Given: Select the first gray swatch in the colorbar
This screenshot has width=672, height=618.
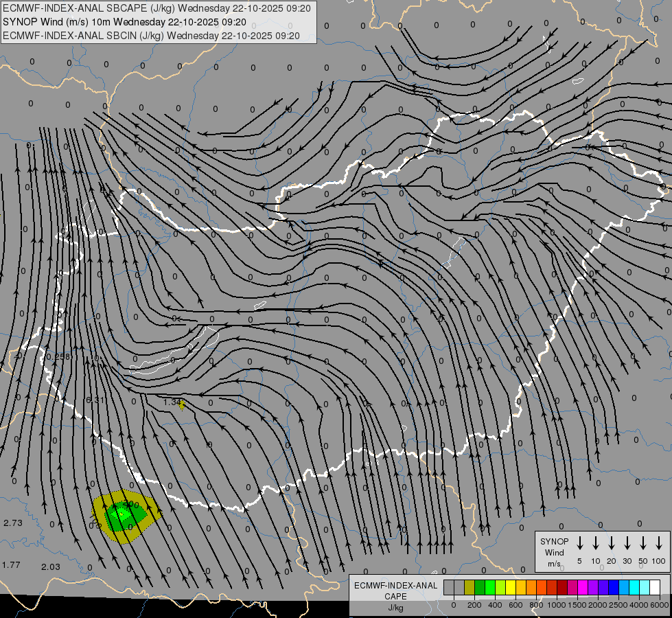Looking at the screenshot, I should [x=449, y=587].
